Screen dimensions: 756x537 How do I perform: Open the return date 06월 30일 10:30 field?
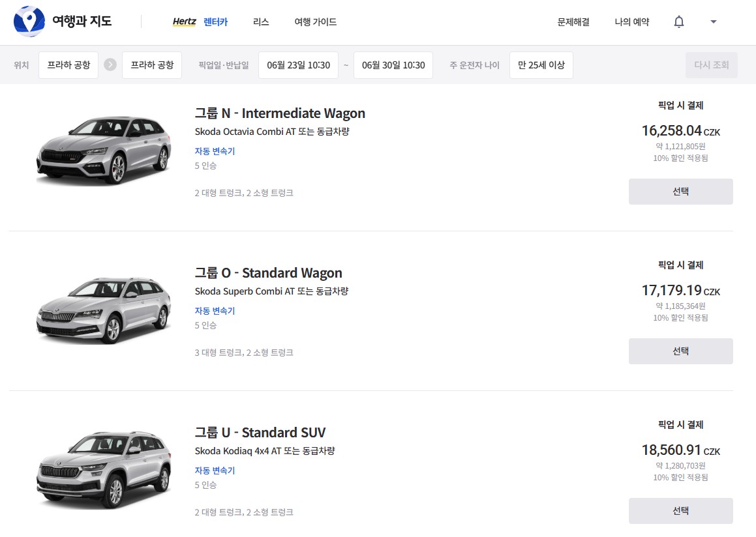[393, 65]
